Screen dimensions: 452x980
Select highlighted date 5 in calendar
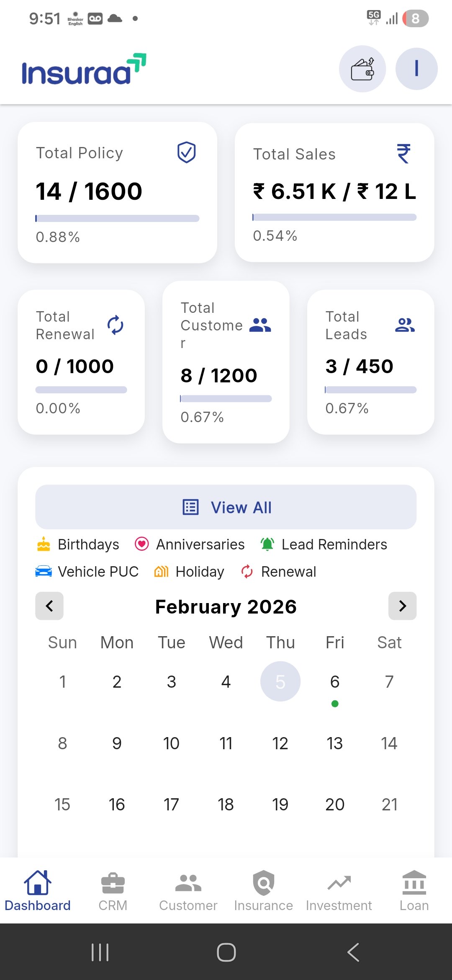point(280,681)
